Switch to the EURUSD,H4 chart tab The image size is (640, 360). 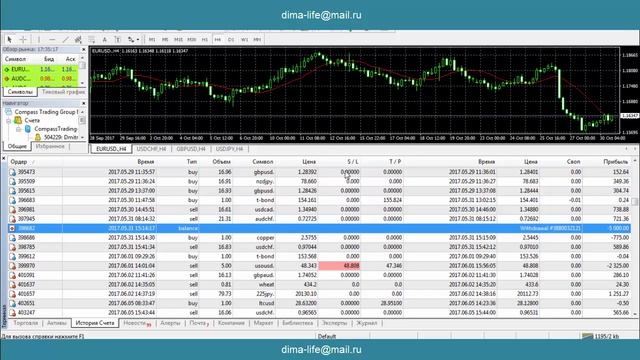click(111, 149)
